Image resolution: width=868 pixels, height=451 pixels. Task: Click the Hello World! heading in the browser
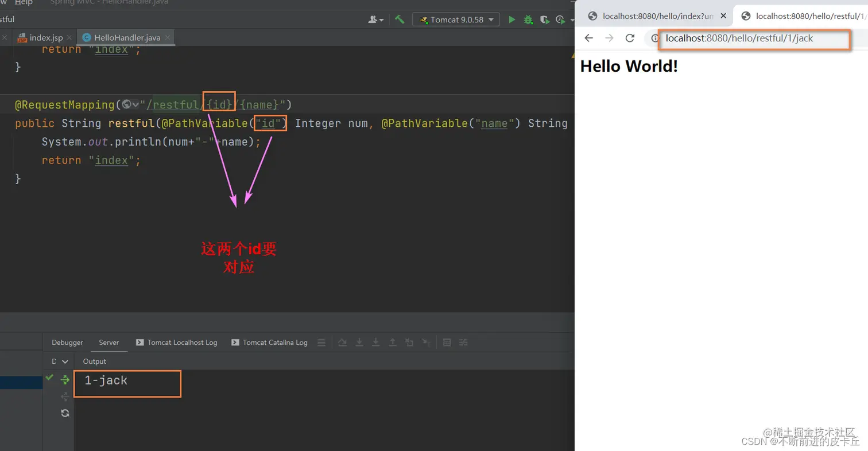coord(629,66)
